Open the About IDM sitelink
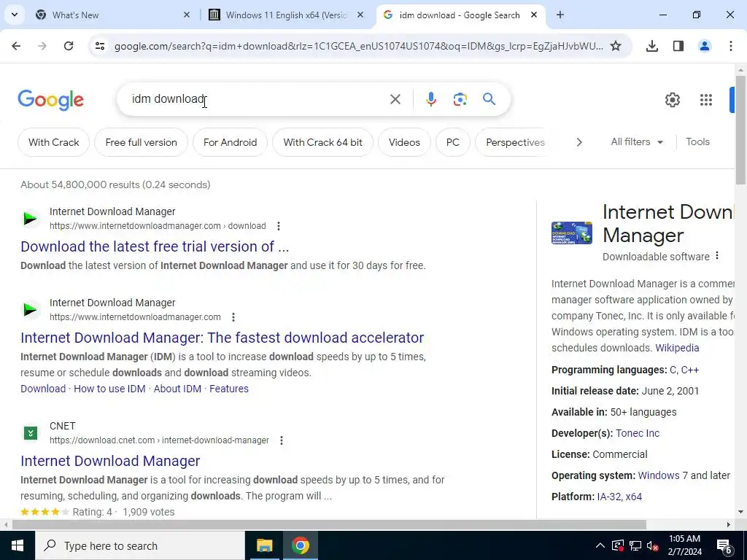Screen dimensions: 747x560 177,389
